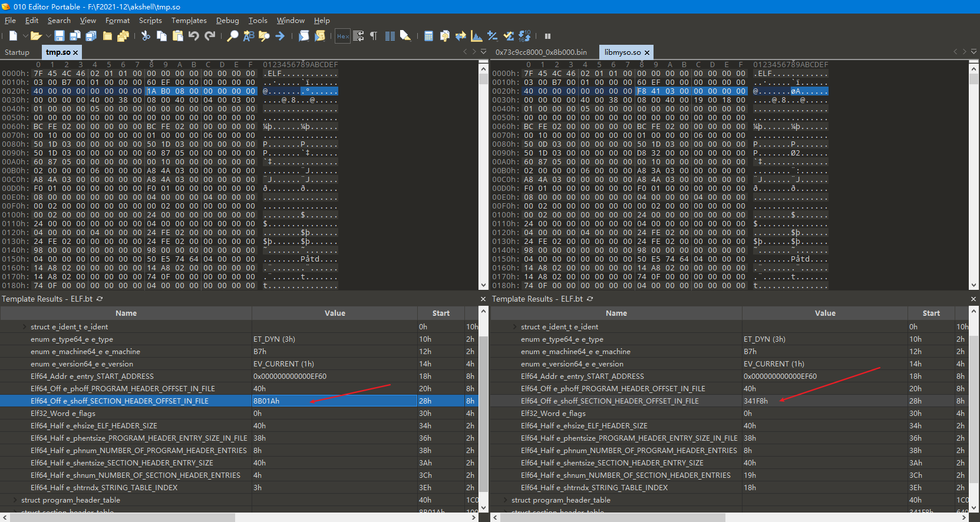980x522 pixels.
Task: Select left e_shstrndx_STRING_TABLE_INDEX row
Action: coord(239,487)
